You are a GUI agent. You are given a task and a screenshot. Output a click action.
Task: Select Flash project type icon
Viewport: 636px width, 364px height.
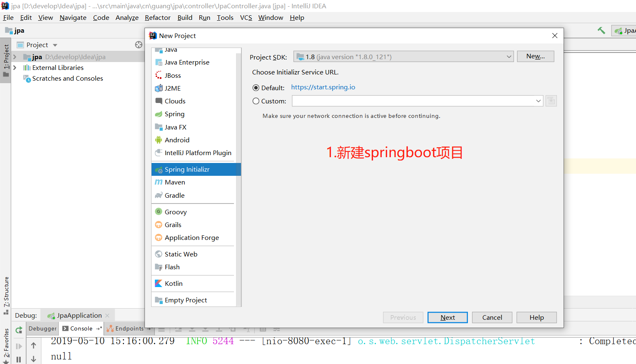coord(159,267)
